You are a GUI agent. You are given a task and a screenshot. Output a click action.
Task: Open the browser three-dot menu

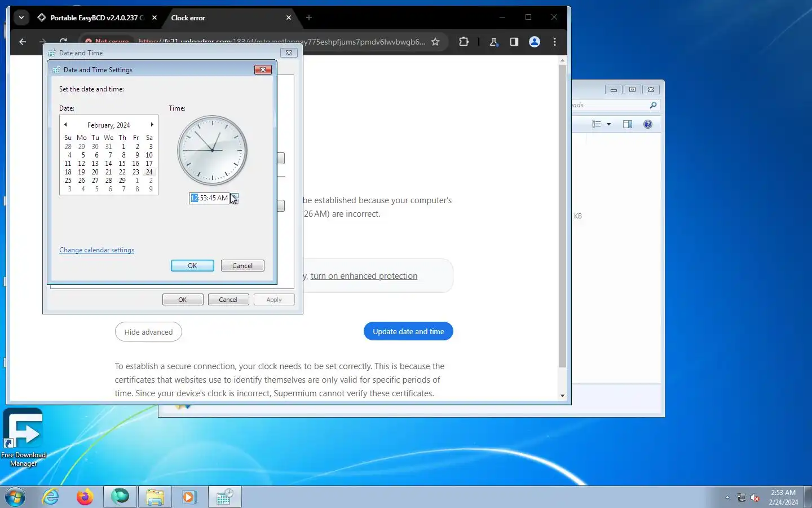coord(555,42)
